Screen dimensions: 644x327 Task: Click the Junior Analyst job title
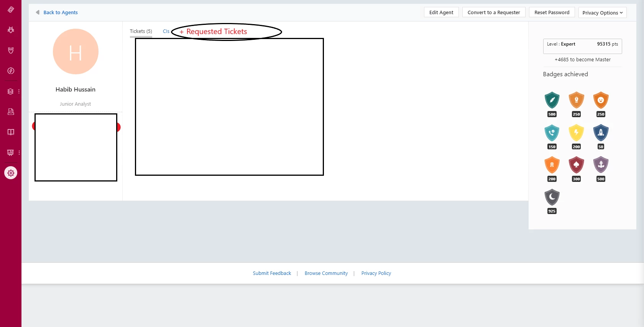coord(76,104)
